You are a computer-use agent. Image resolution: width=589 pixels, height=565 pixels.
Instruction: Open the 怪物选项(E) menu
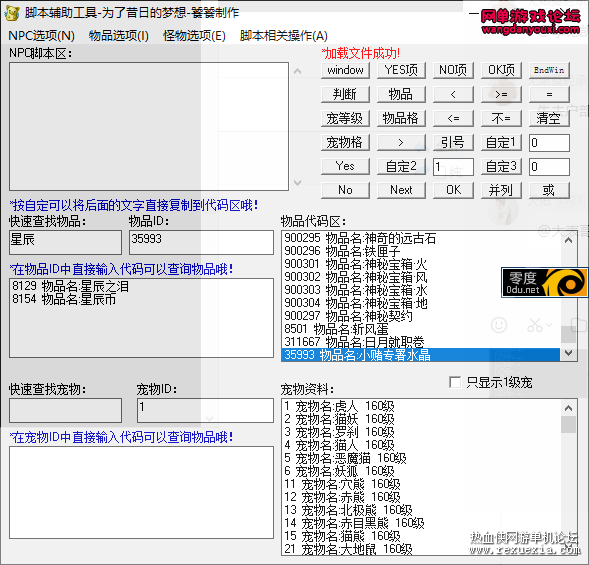pyautogui.click(x=194, y=36)
